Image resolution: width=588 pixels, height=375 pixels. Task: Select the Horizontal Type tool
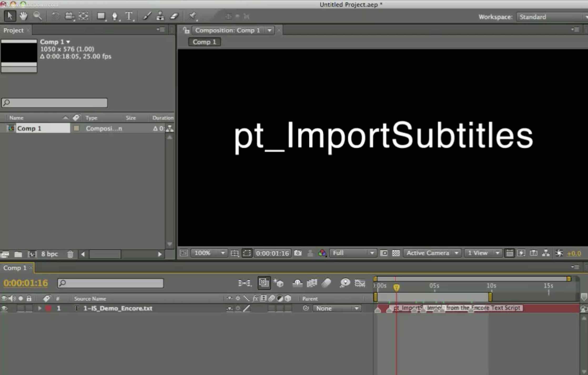129,16
